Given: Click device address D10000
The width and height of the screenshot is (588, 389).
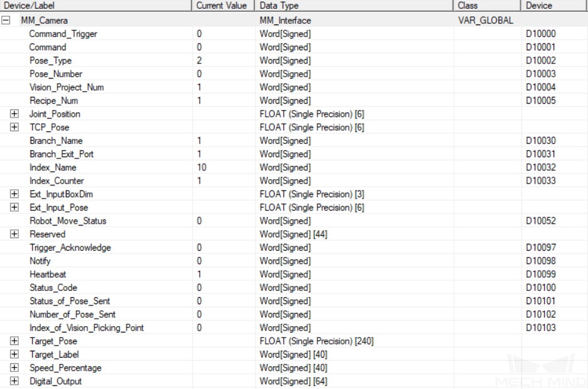Looking at the screenshot, I should 541,34.
